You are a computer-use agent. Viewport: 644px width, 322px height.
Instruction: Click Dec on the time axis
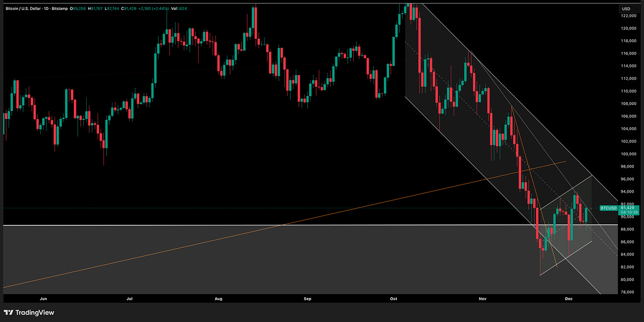pyautogui.click(x=568, y=299)
